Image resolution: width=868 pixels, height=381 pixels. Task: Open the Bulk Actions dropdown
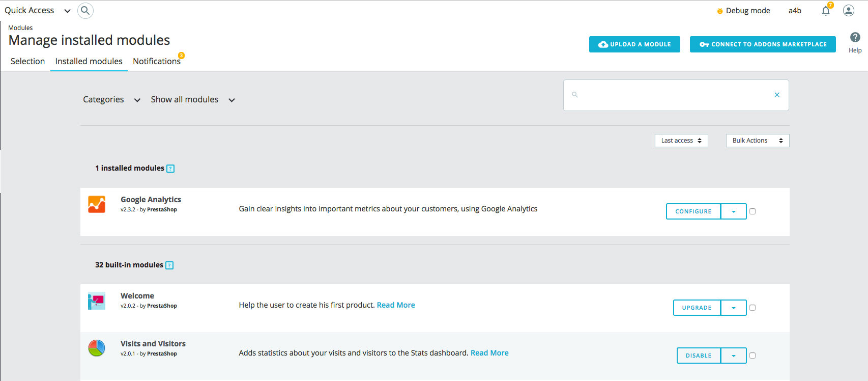(757, 141)
